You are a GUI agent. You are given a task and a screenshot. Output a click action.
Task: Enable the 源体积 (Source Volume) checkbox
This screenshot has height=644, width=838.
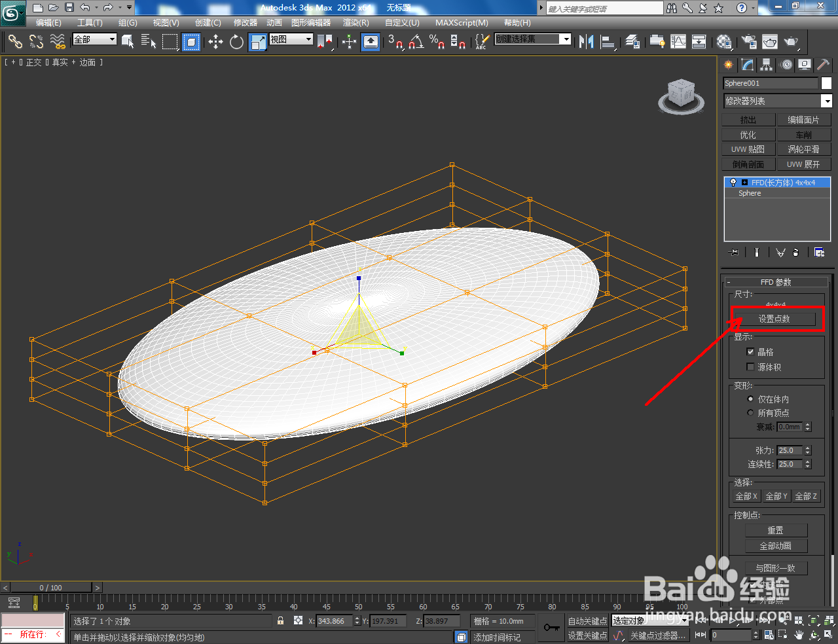pyautogui.click(x=750, y=367)
